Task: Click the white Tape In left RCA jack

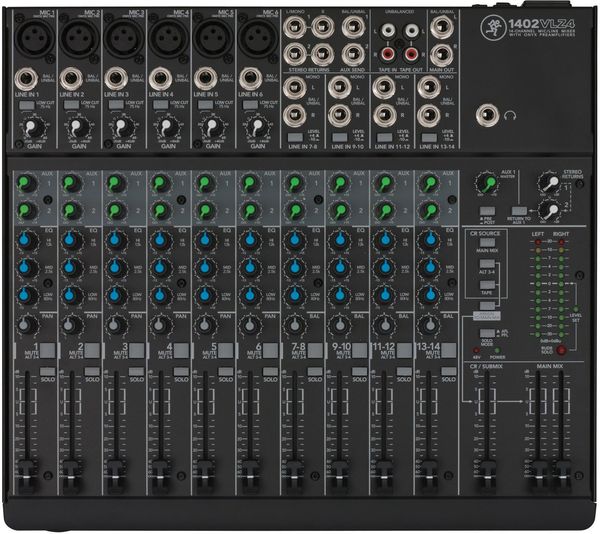Action: pyautogui.click(x=388, y=30)
